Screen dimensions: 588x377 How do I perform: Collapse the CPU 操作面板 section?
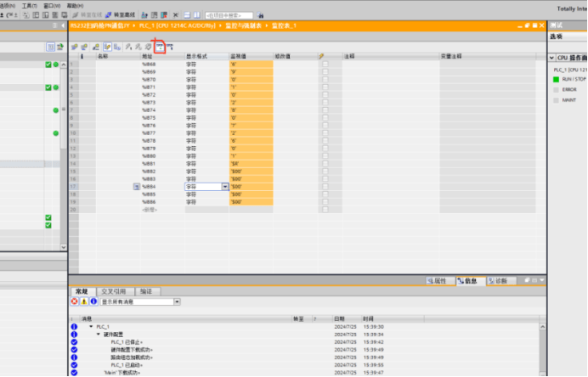click(x=552, y=58)
